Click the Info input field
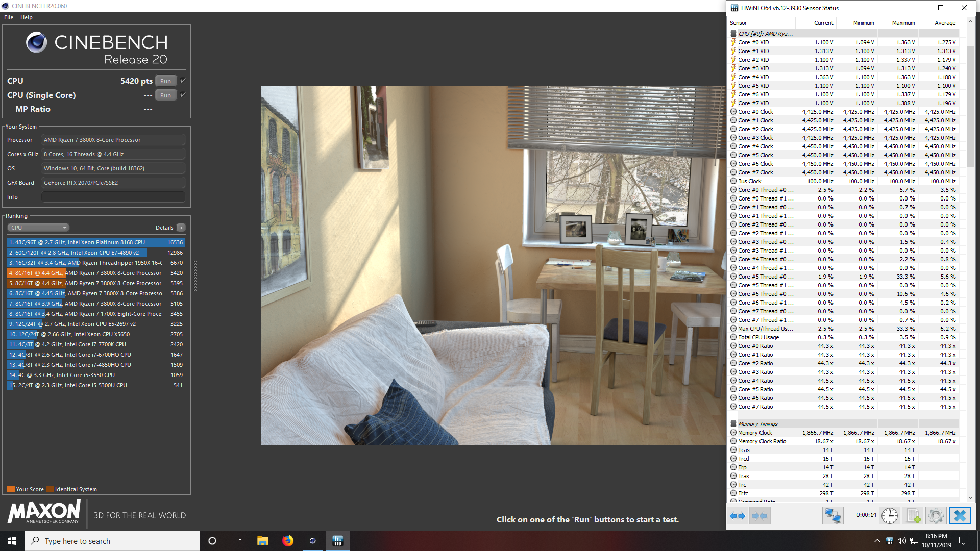The image size is (980, 551). pos(113,197)
